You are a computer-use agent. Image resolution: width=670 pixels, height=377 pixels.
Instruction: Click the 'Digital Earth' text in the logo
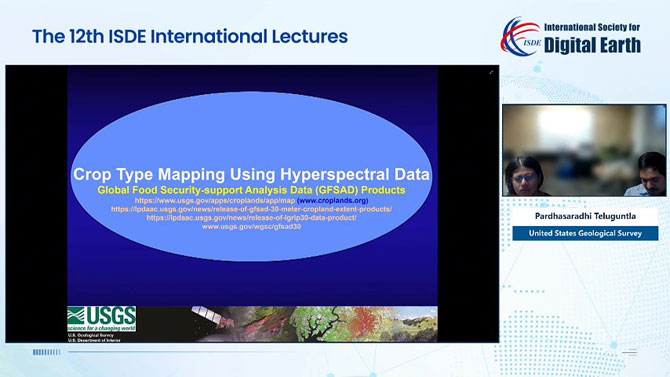[592, 45]
